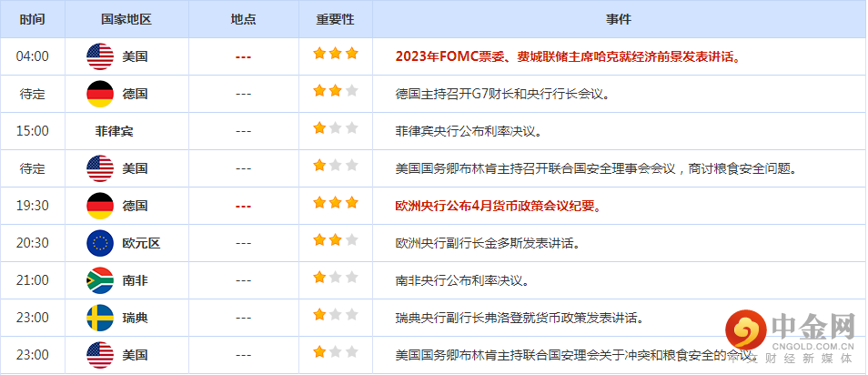
Task: Click the German flag in the G7 meeting row
Action: click(x=100, y=94)
